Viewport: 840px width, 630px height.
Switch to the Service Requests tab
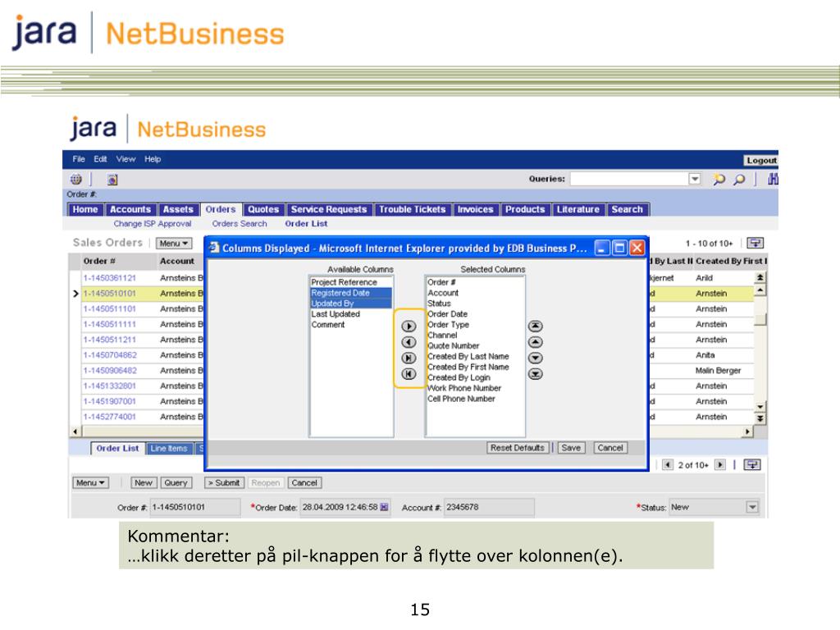pyautogui.click(x=329, y=209)
